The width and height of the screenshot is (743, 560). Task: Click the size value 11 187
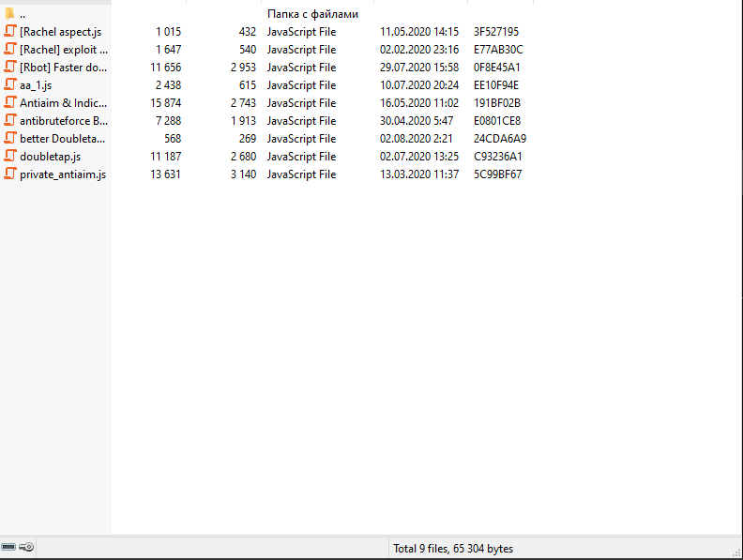(x=166, y=157)
